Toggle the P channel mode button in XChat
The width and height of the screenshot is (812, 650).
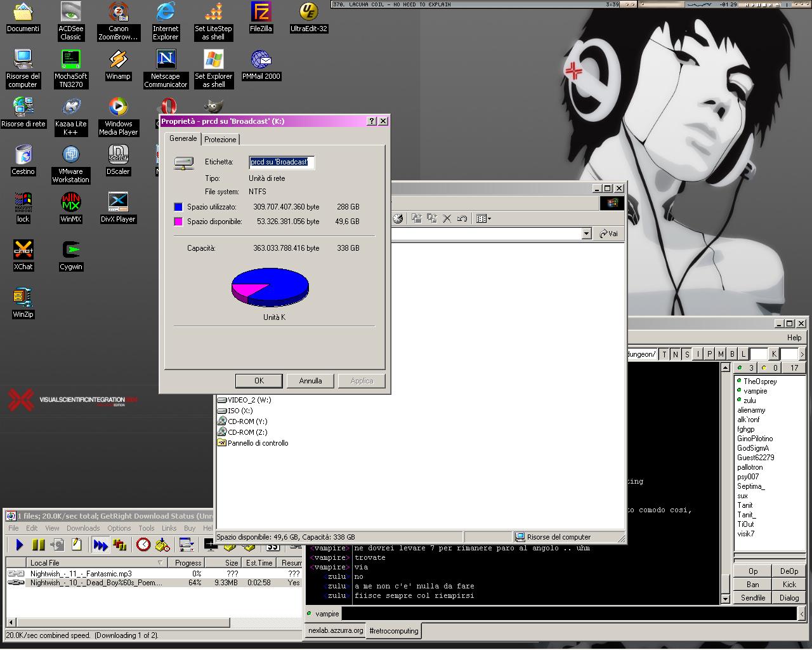(710, 354)
